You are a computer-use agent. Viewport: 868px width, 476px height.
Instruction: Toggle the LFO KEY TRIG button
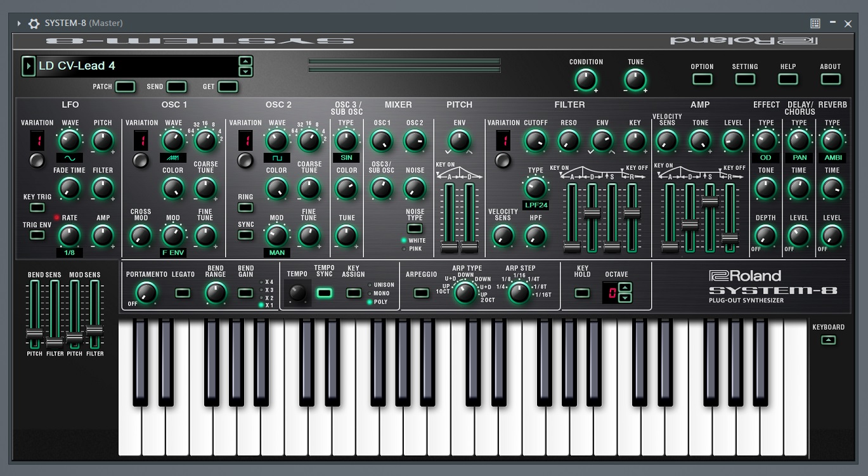[x=37, y=207]
